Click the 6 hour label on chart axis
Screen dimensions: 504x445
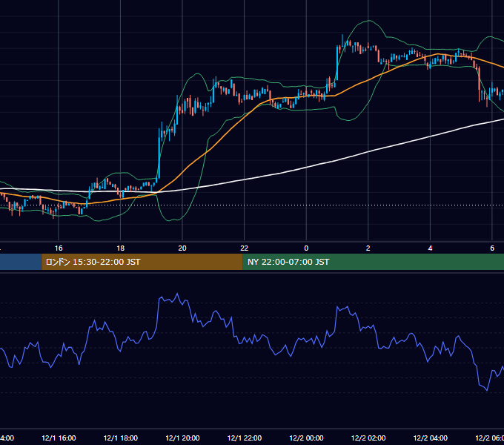point(492,248)
